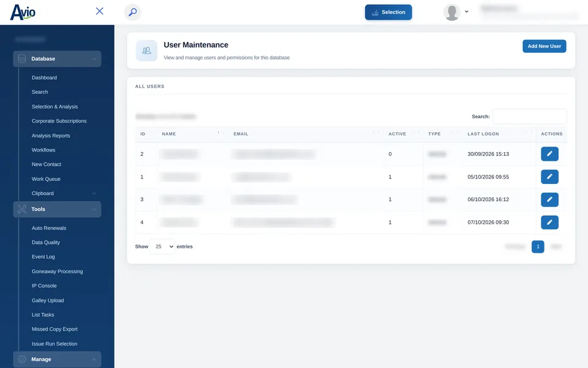Click the Manage gear icon
The width and height of the screenshot is (588, 368).
(x=22, y=359)
